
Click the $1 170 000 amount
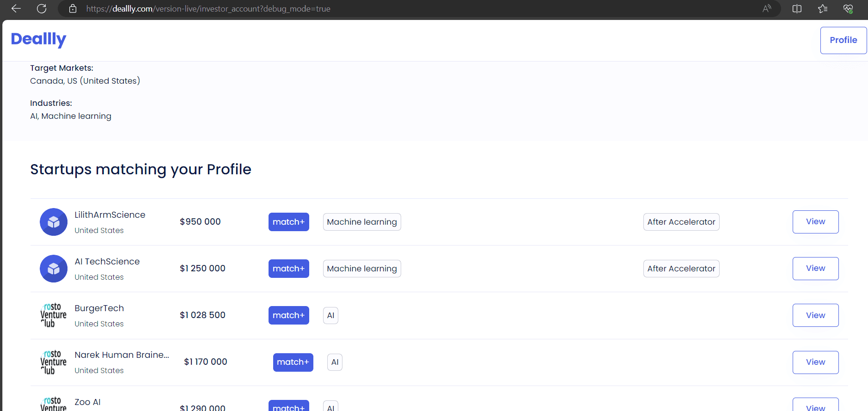[206, 362]
